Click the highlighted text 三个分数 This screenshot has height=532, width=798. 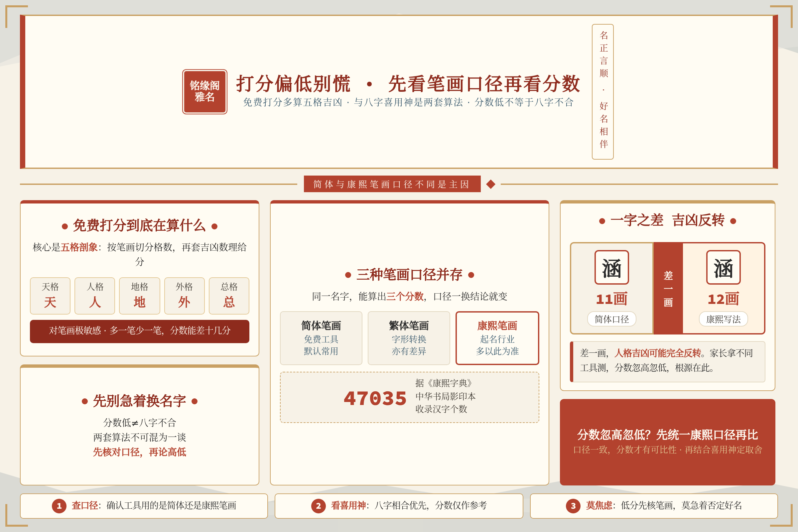405,296
